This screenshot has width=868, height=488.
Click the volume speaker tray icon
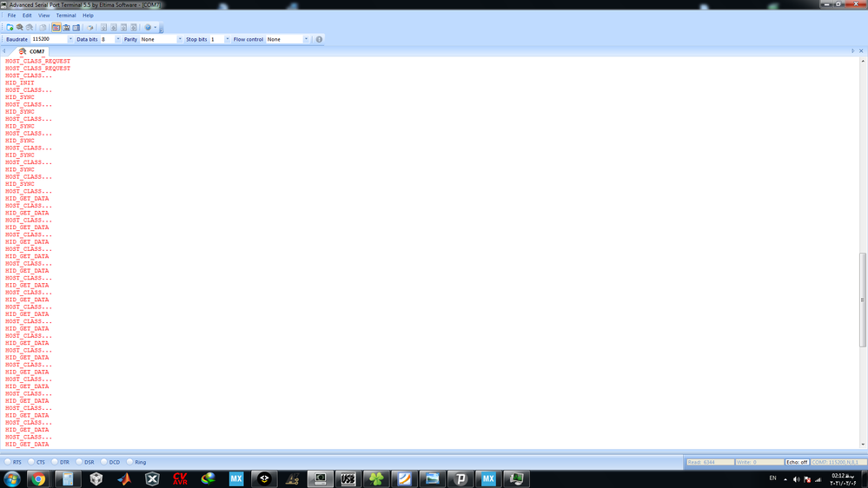click(796, 479)
